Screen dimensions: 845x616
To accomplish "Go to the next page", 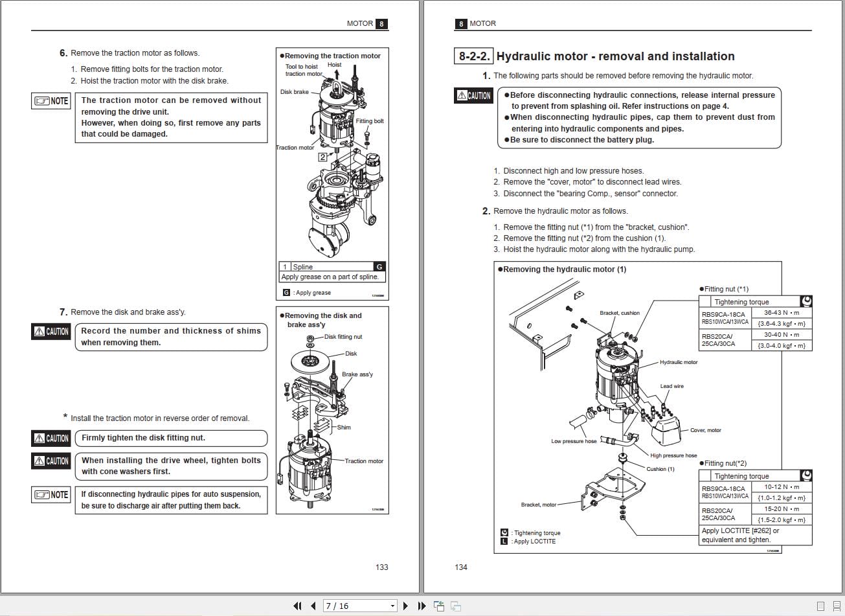I will [x=406, y=606].
